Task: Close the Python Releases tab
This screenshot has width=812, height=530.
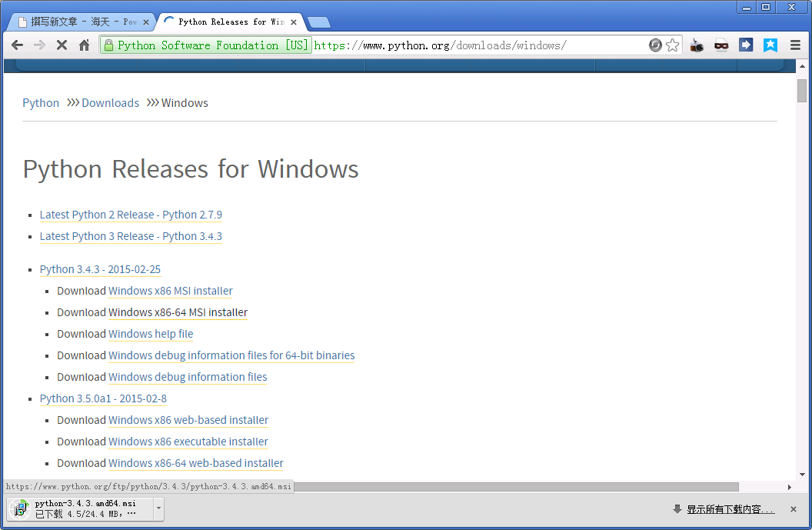Action: point(294,22)
